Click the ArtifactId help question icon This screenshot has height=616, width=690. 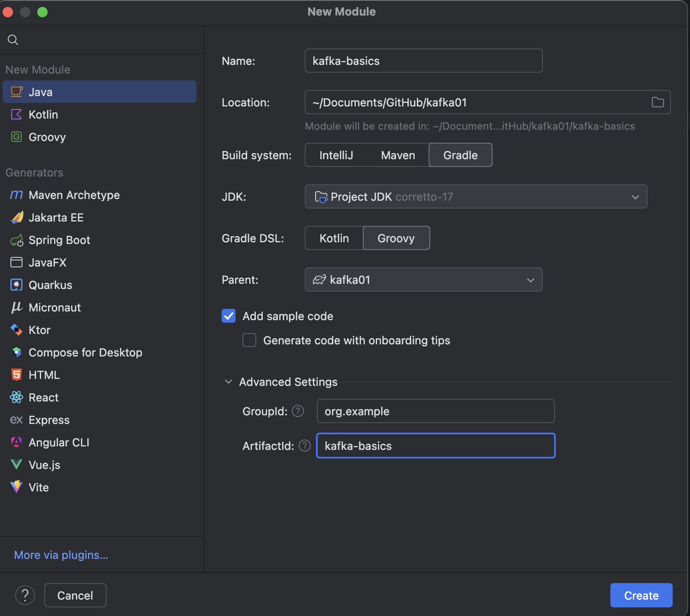(305, 446)
